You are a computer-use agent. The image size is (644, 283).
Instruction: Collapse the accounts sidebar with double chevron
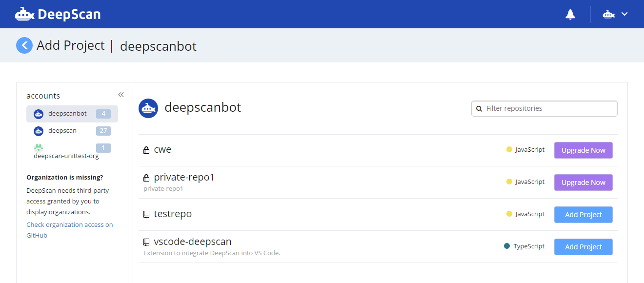click(121, 95)
